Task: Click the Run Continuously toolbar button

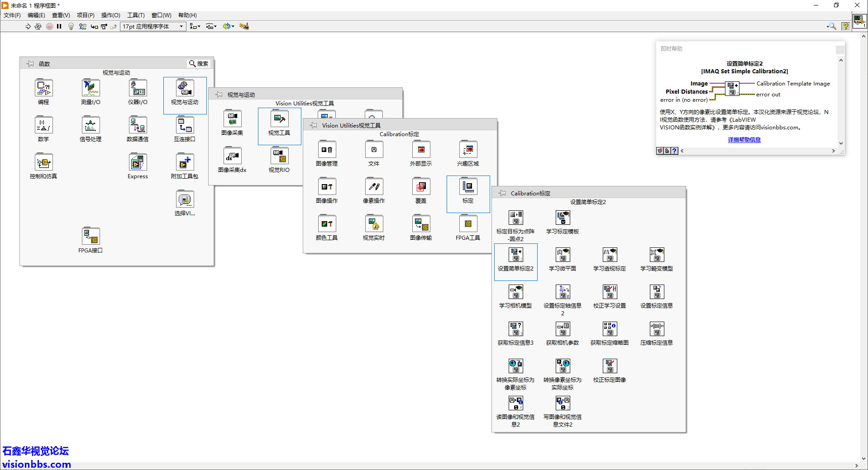Action: point(38,27)
